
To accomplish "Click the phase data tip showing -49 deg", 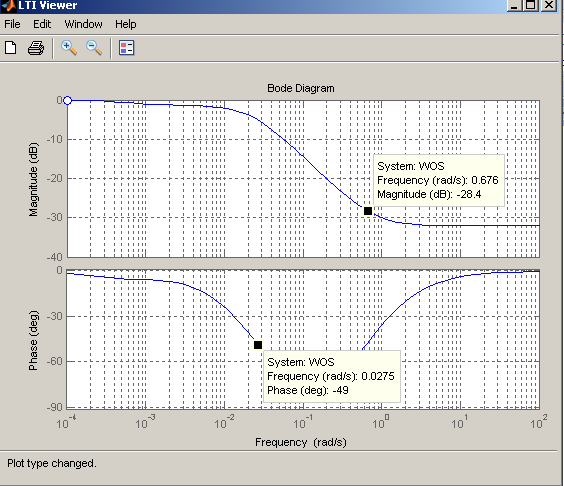I will (332, 376).
